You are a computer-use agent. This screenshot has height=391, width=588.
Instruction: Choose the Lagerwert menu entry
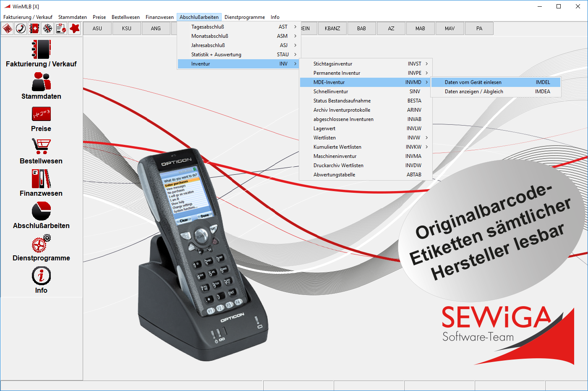point(366,129)
